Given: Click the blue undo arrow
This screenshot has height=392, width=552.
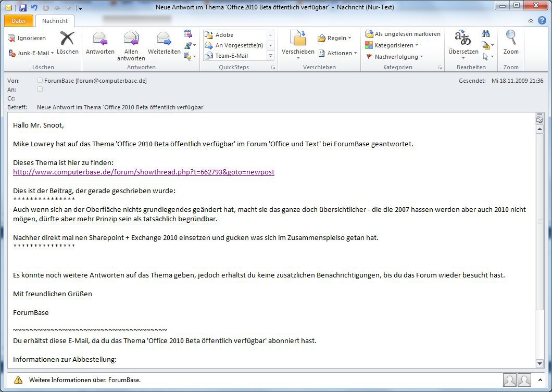Looking at the screenshot, I should point(34,7).
